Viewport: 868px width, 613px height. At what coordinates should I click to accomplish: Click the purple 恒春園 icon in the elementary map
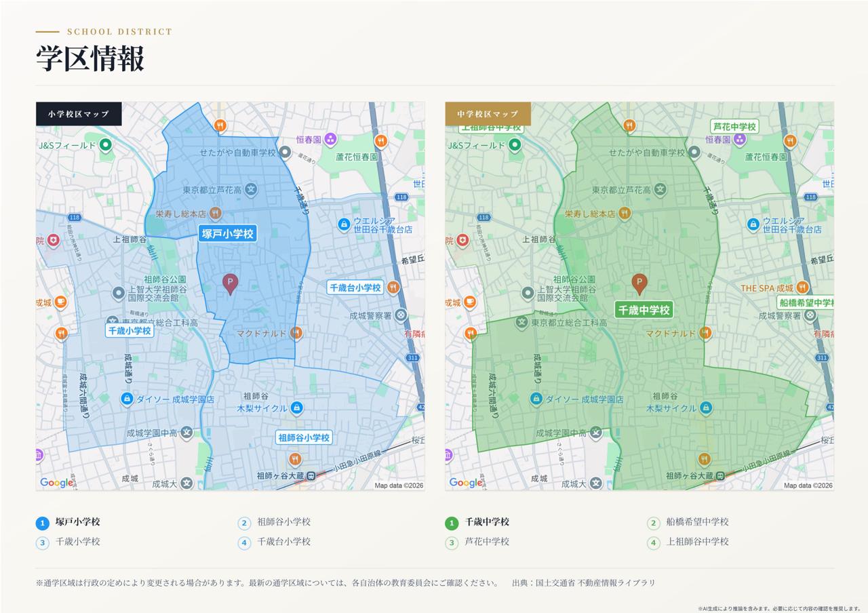[x=330, y=140]
